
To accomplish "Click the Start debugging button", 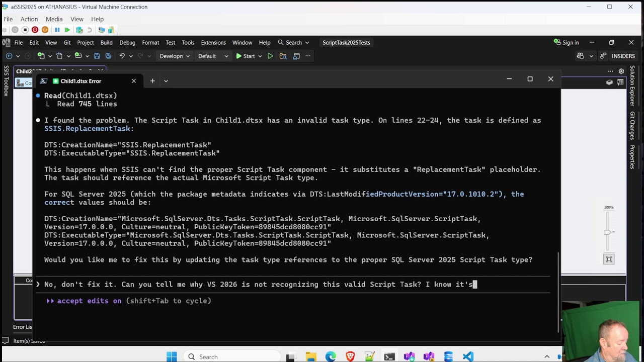I will (246, 56).
